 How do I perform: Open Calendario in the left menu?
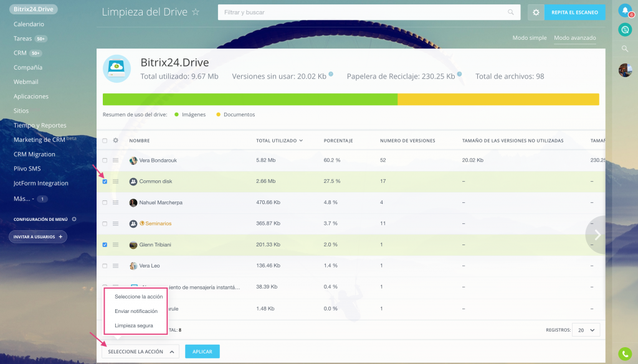(29, 24)
